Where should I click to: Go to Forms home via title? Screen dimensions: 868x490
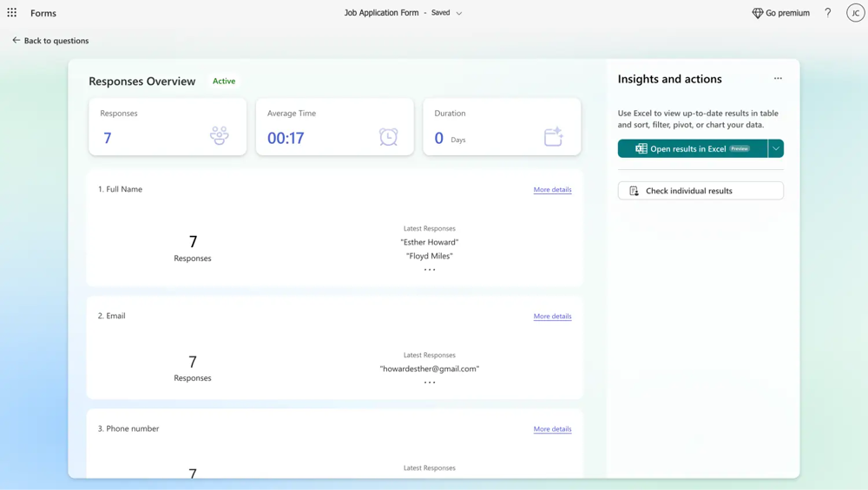43,13
